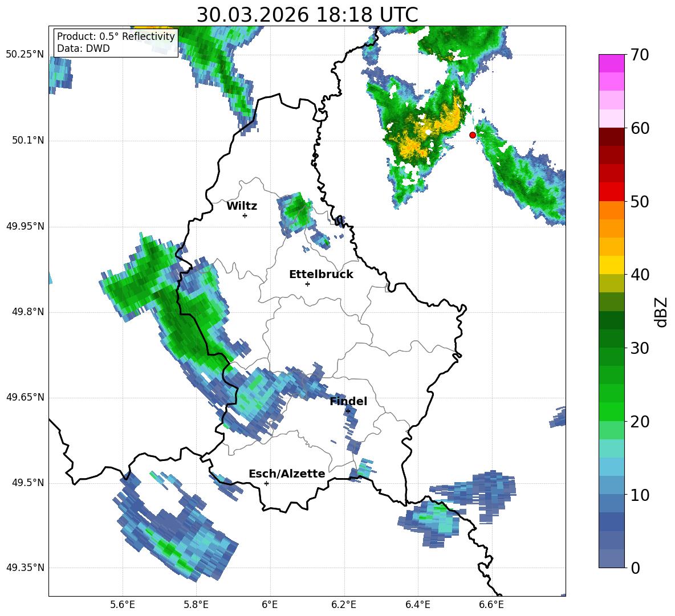Click the 6.6°E longitude label
The height and width of the screenshot is (616, 675).
pos(491,605)
